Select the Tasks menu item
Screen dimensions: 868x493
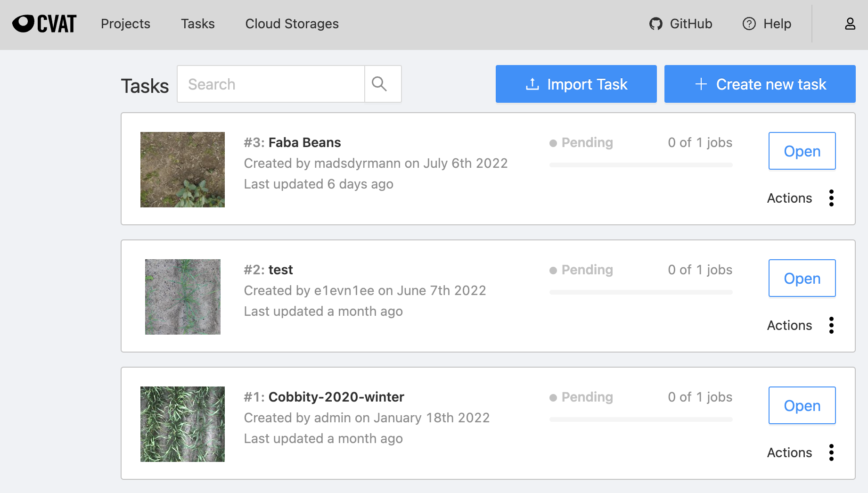pyautogui.click(x=197, y=24)
